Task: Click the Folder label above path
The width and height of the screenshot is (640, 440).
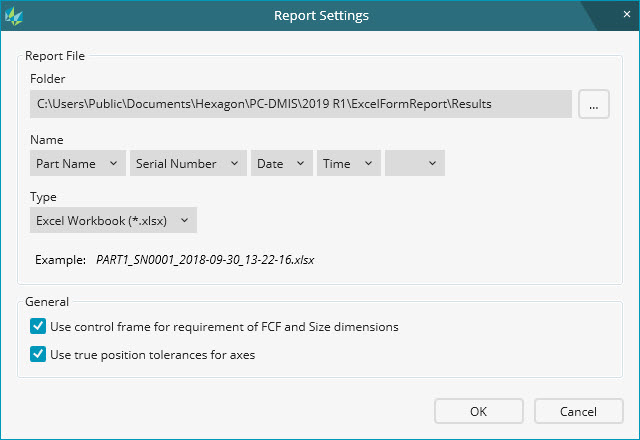Action: pos(47,78)
